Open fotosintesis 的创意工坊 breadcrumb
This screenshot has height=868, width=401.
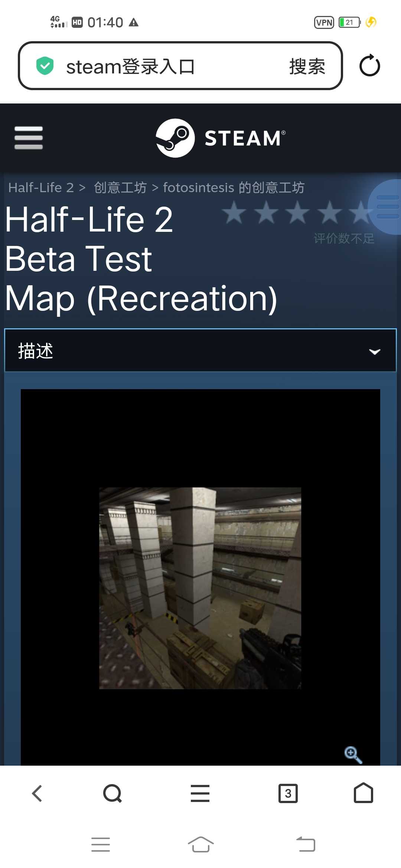(234, 188)
